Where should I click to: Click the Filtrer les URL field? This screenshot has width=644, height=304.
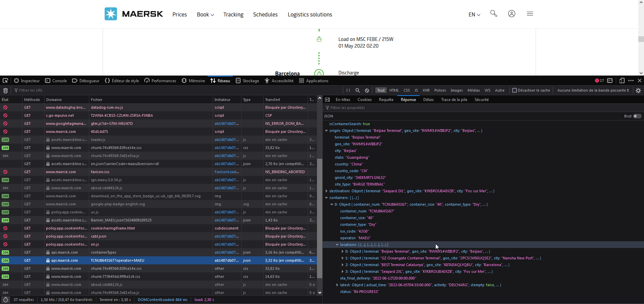point(178,90)
